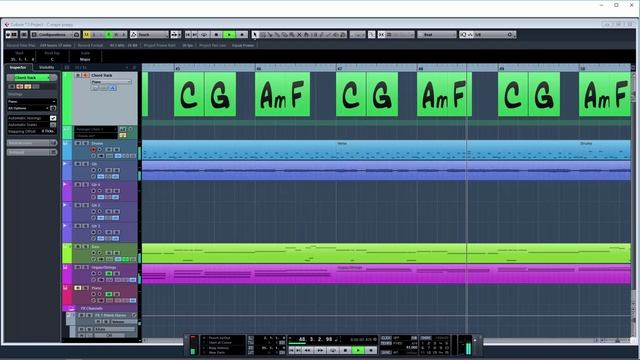Mute the Bass track
Image resolution: width=640 pixels, height=360 pixels.
78,247
